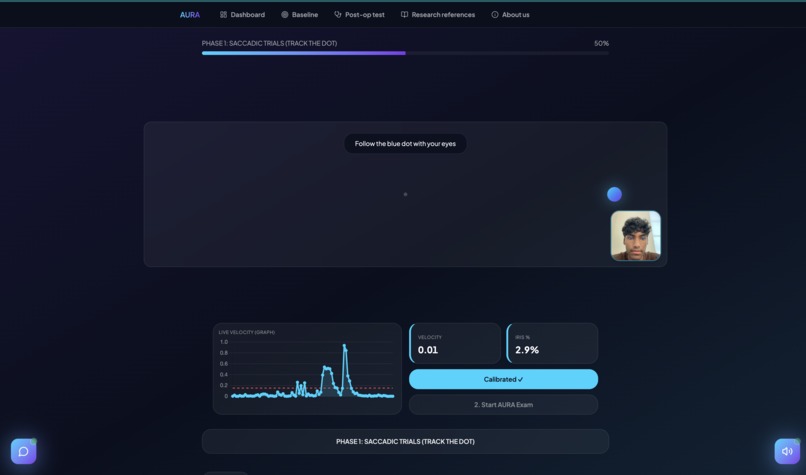806x475 pixels.
Task: Open the Dashboard menu item
Action: click(242, 15)
